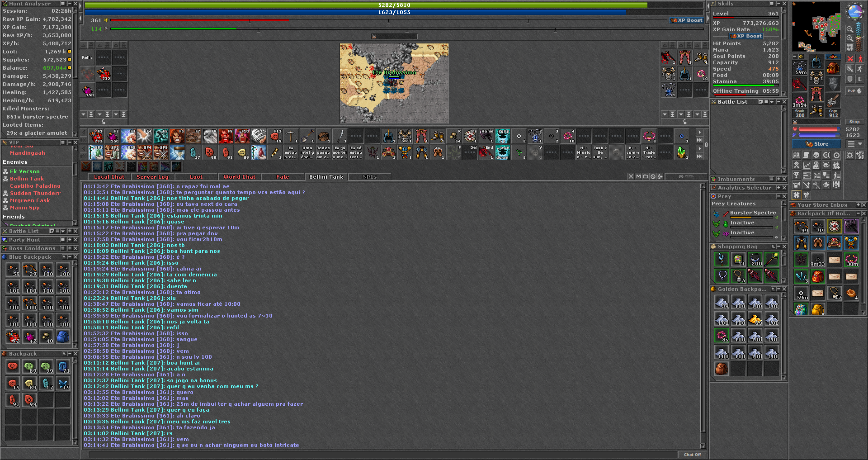Use the F1 health potion hotkey
The height and width of the screenshot is (460, 868).
click(x=96, y=136)
